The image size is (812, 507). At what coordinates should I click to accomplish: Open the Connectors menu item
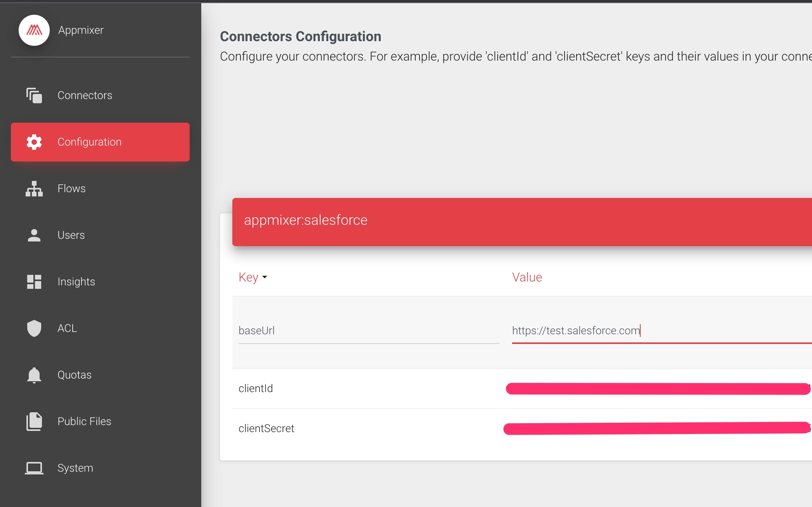pyautogui.click(x=85, y=95)
